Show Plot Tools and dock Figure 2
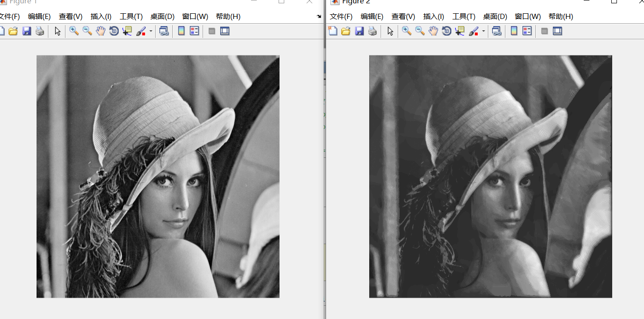The image size is (644, 319). [558, 31]
